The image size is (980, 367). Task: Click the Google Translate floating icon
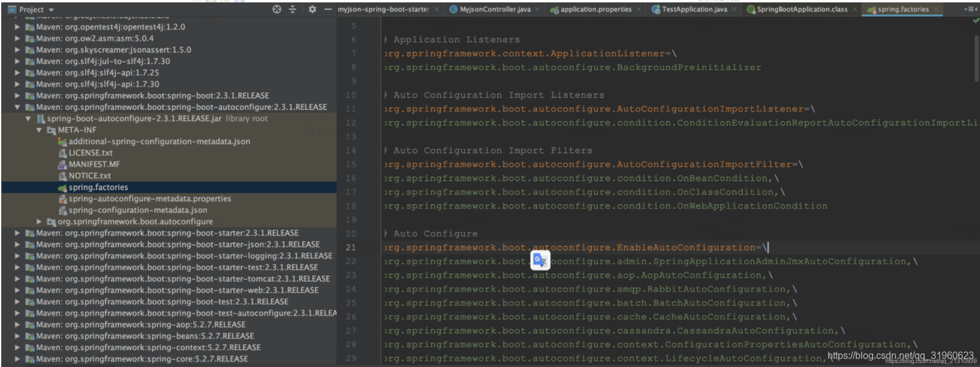point(540,260)
